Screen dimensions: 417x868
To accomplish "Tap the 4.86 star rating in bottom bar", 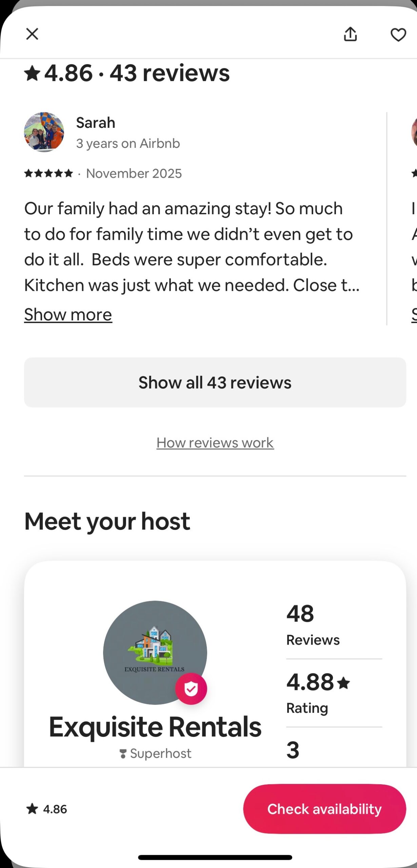I will click(x=47, y=809).
